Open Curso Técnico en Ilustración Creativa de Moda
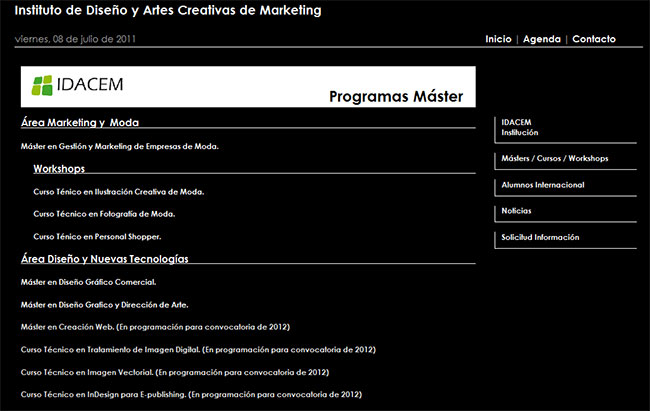 (x=118, y=191)
